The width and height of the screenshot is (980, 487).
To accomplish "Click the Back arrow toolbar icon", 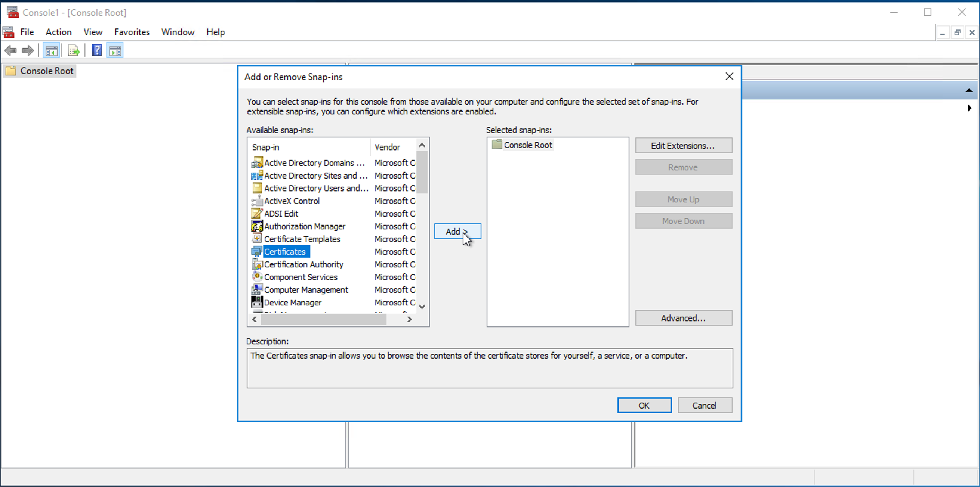I will pyautogui.click(x=10, y=50).
